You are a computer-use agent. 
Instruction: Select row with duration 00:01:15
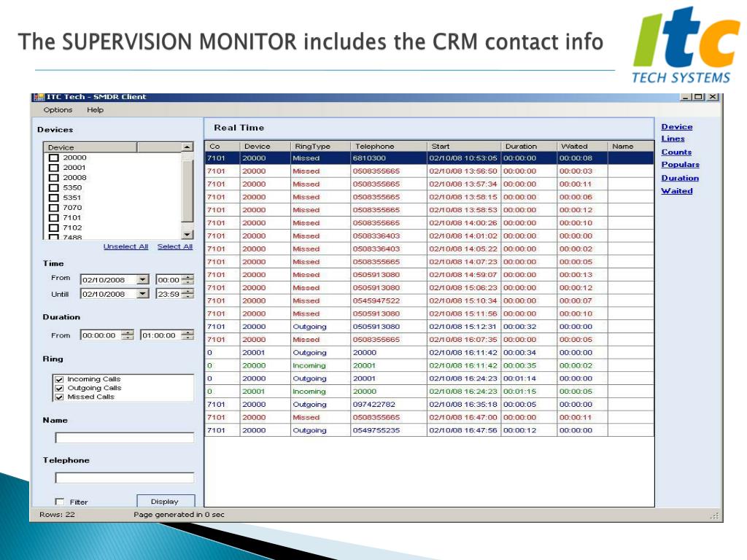(x=429, y=392)
